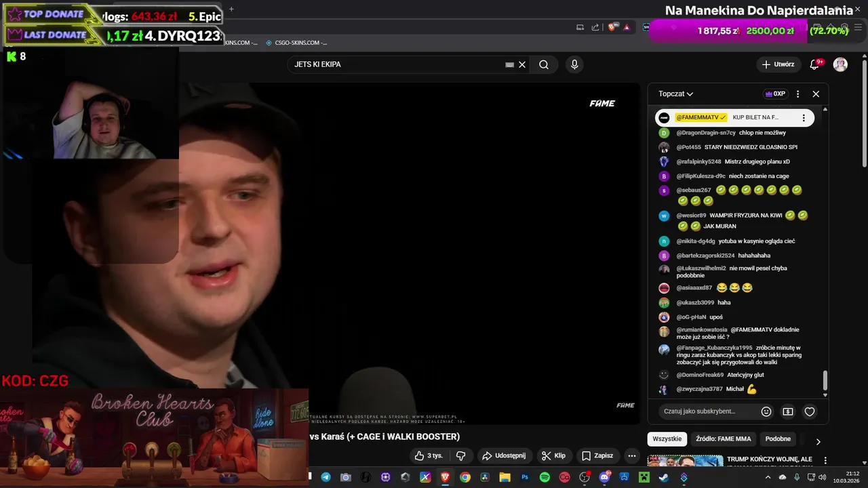The width and height of the screenshot is (868, 488).
Task: Open the account avatar menu
Action: pyautogui.click(x=840, y=64)
